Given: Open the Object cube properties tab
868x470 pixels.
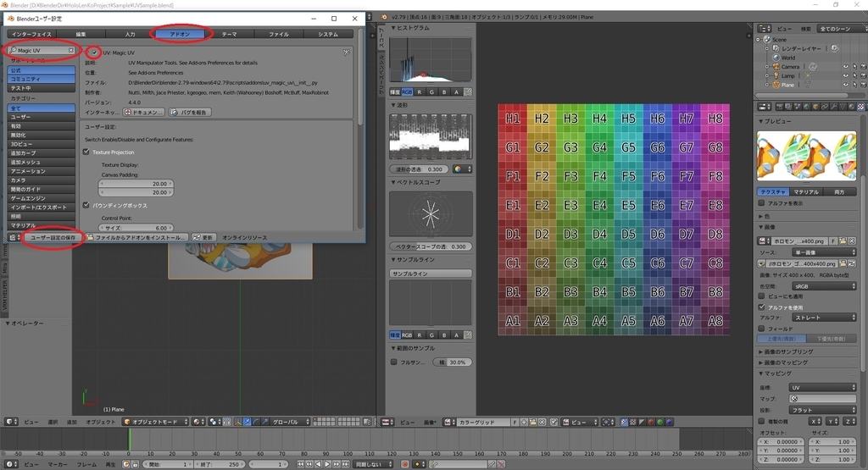Looking at the screenshot, I should pos(815,107).
